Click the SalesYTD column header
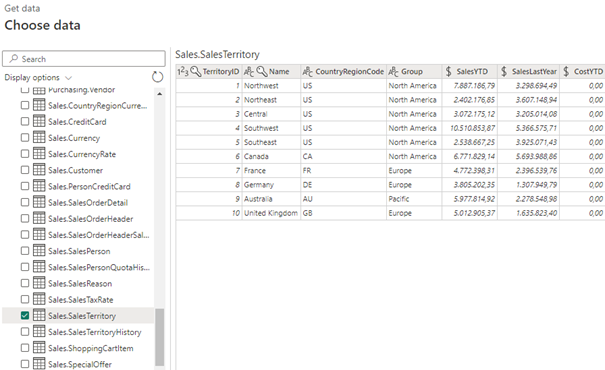This screenshot has width=605, height=370. click(x=470, y=71)
